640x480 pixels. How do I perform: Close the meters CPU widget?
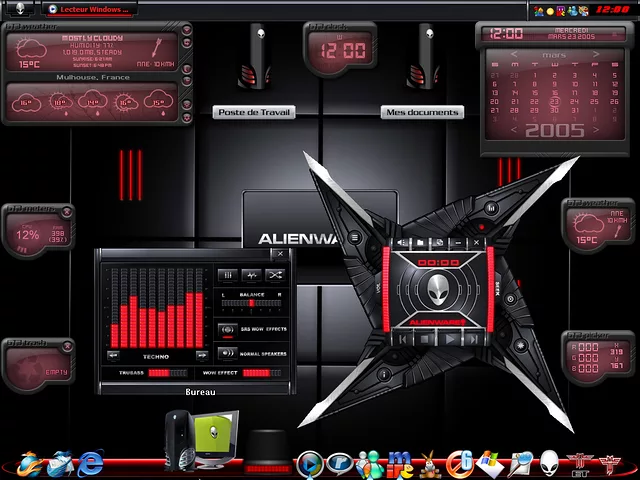pyautogui.click(x=67, y=212)
